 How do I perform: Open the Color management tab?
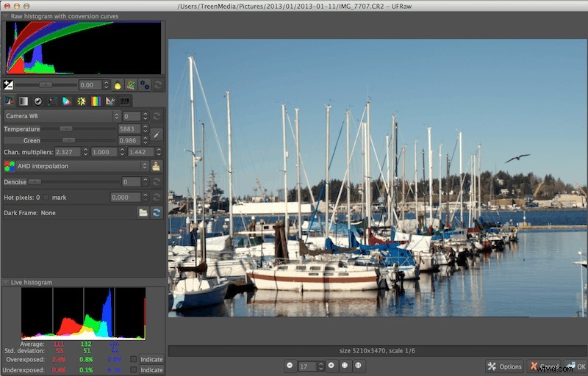67,101
